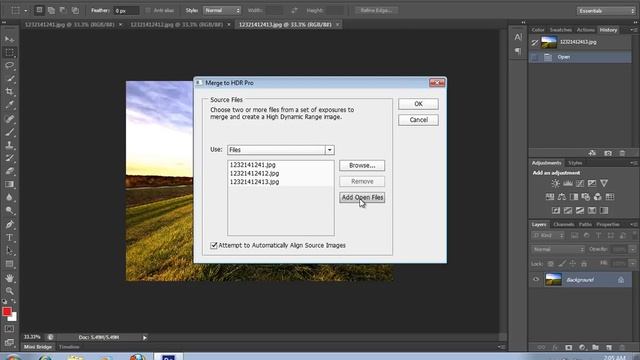The image size is (640, 360).
Task: Open the tool preset picker arrow
Action: click(25, 11)
